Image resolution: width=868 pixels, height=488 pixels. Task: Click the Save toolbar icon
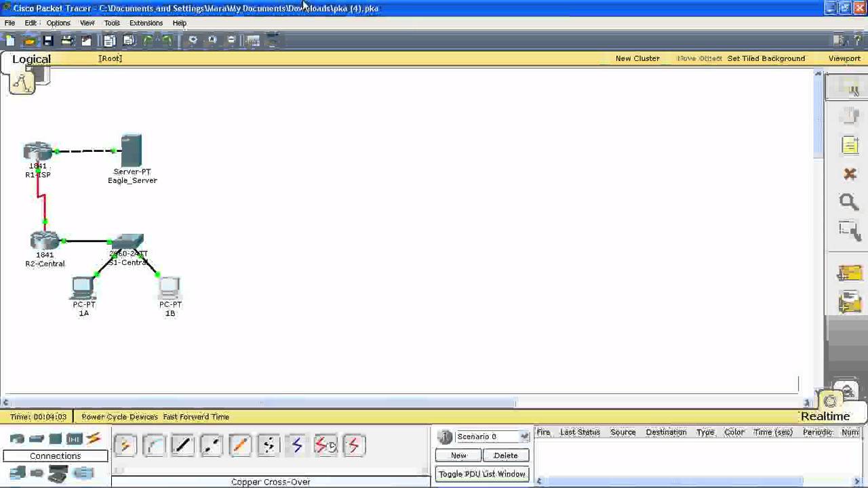48,41
